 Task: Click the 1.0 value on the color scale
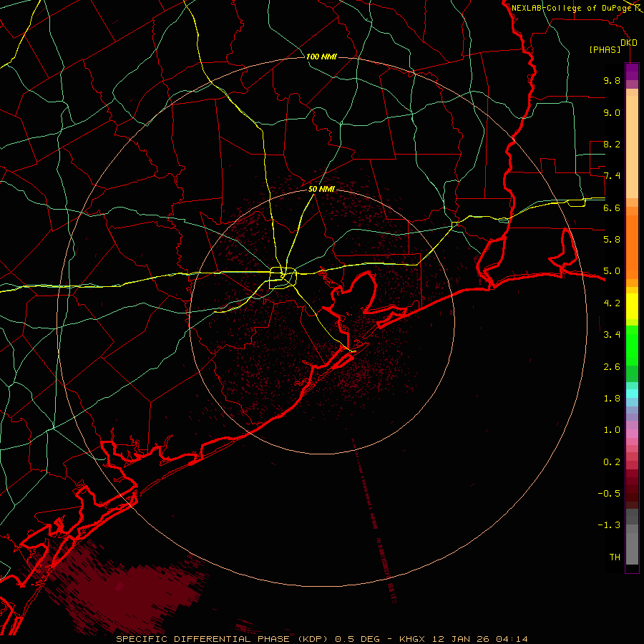(x=612, y=430)
